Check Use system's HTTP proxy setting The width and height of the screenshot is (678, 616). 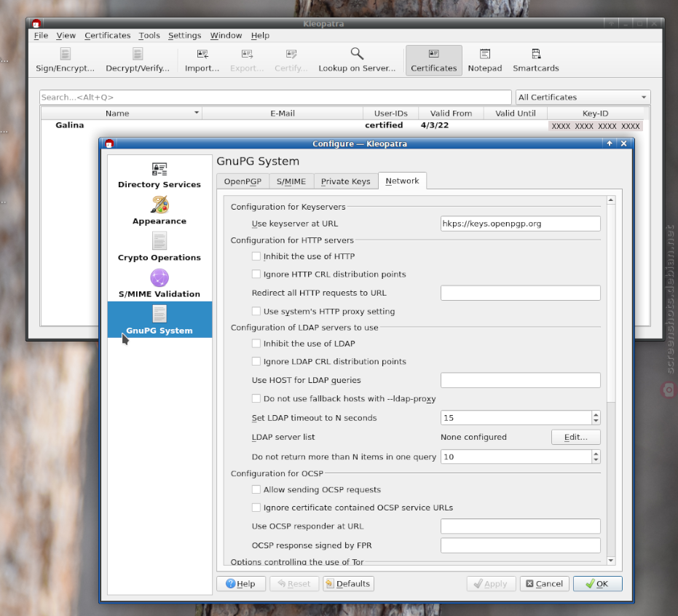pos(256,311)
